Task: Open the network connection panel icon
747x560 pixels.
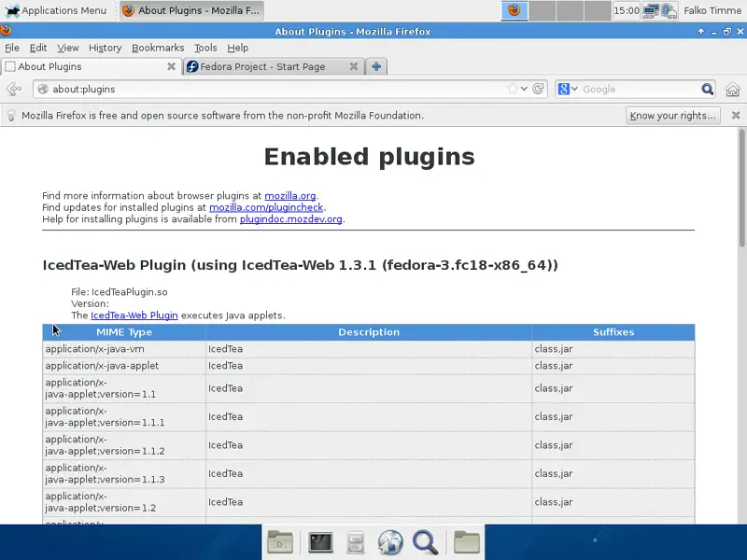Action: pyautogui.click(x=651, y=10)
